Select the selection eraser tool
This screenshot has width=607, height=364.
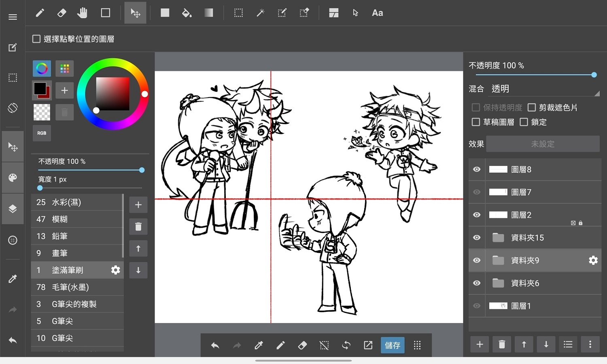coord(304,13)
